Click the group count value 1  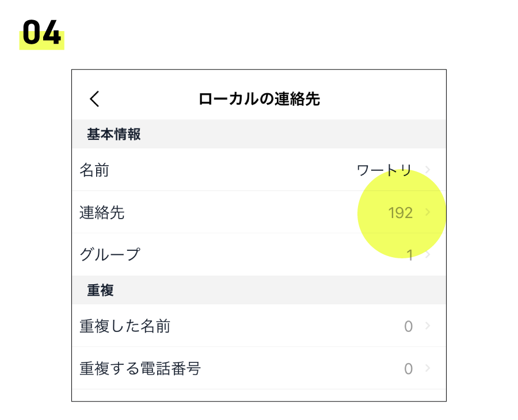pos(410,255)
